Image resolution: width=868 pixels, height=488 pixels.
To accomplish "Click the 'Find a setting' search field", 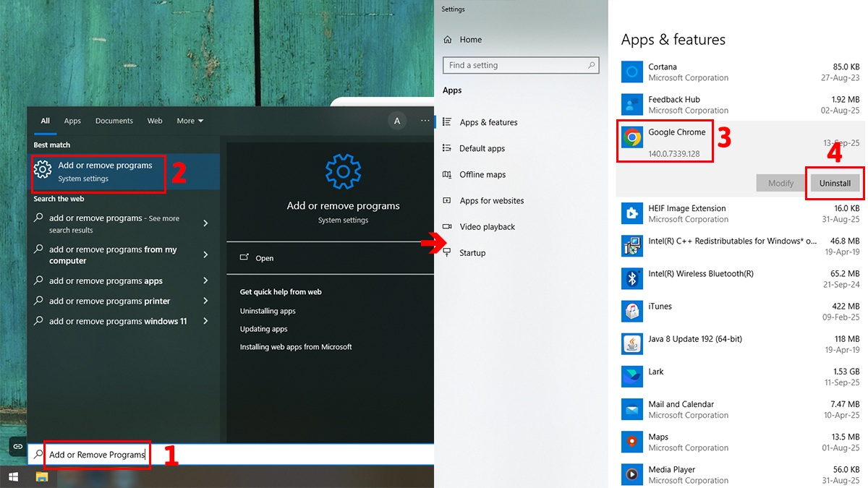I will tap(521, 65).
